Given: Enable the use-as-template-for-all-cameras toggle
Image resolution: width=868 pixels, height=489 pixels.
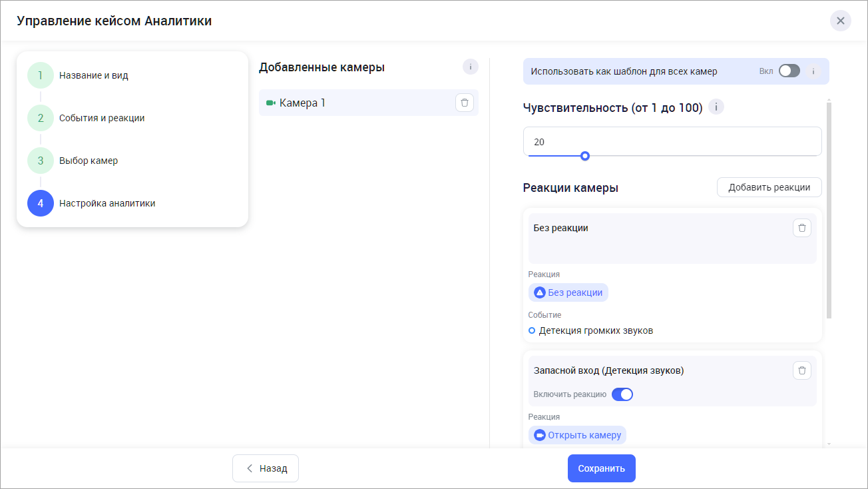Looking at the screenshot, I should click(789, 71).
